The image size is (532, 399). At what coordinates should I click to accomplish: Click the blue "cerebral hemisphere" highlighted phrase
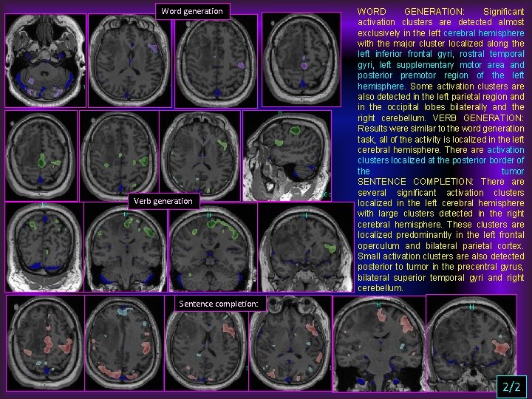coord(484,33)
